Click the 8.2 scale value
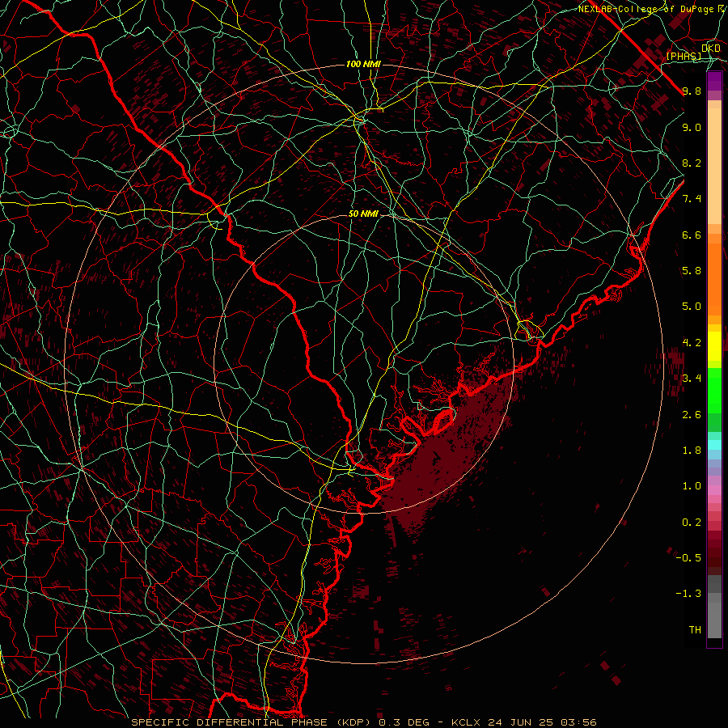This screenshot has width=728, height=728. tap(692, 163)
